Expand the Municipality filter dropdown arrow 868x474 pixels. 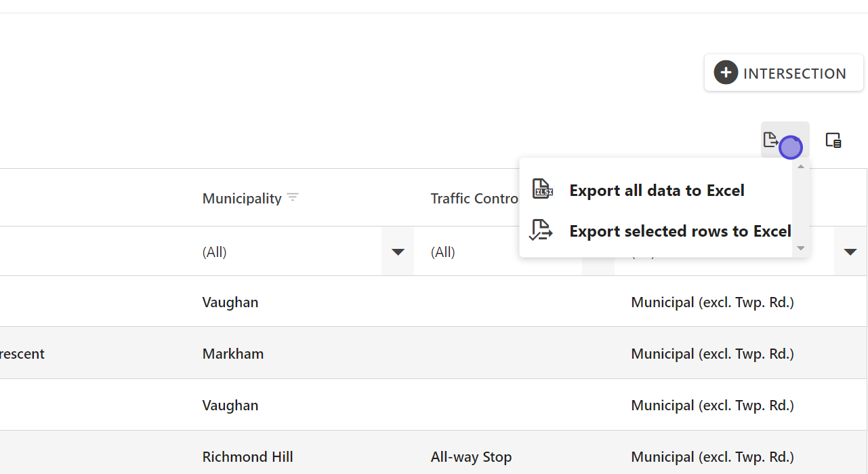398,252
